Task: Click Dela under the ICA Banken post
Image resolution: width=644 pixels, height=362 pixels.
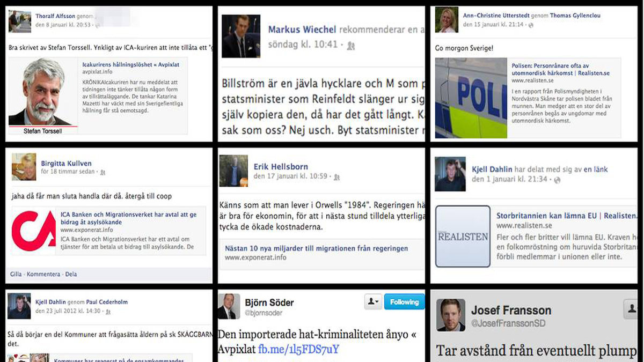Action: coord(71,274)
